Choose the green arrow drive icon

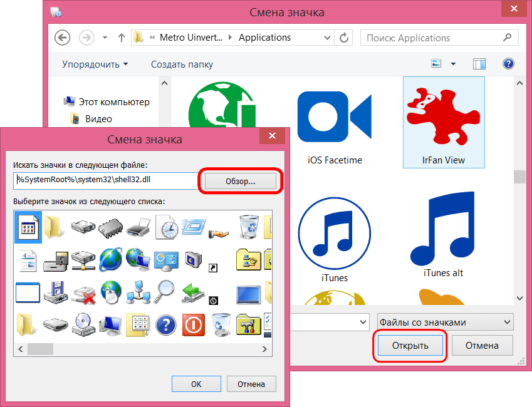(193, 293)
